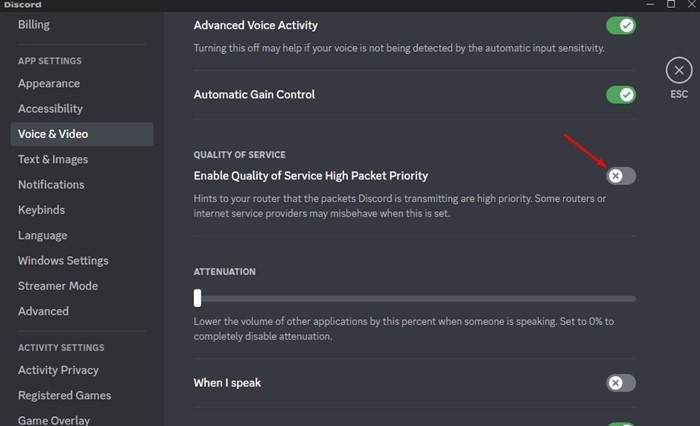Open Registered Games settings
The image size is (700, 426).
[x=65, y=395]
